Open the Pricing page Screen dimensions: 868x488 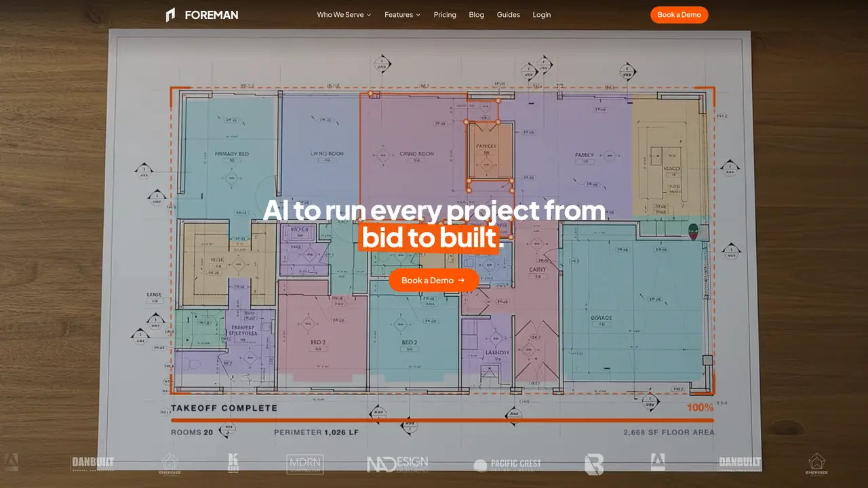point(445,15)
